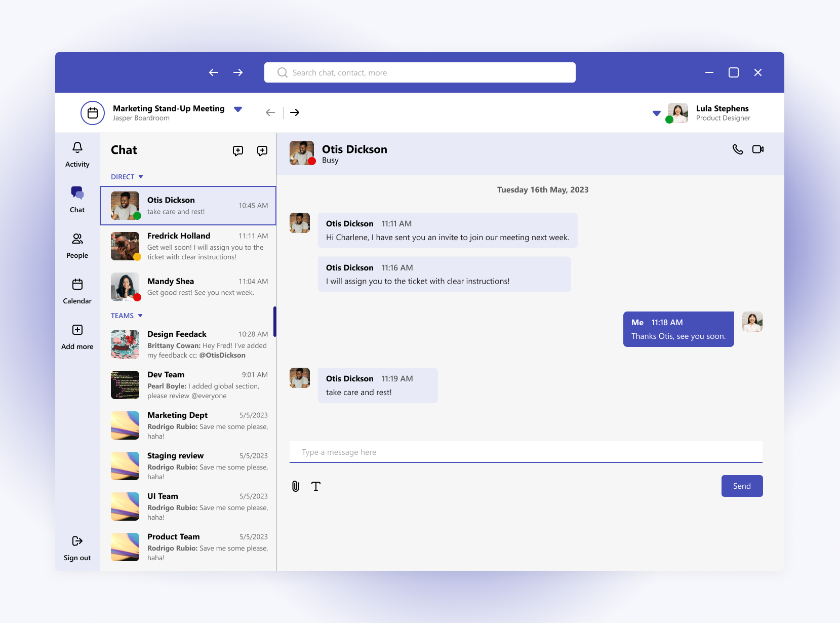This screenshot has height=623, width=840.
Task: Start a video call with Otis Dickson
Action: pyautogui.click(x=758, y=149)
